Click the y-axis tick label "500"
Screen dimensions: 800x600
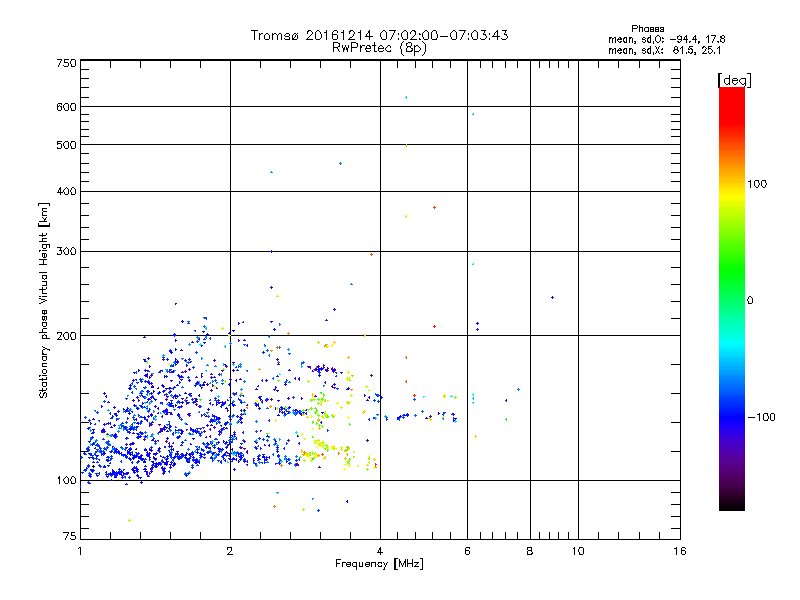pos(66,145)
